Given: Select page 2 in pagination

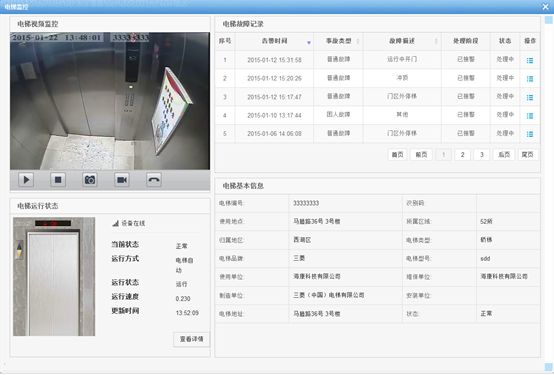Looking at the screenshot, I should coord(462,154).
